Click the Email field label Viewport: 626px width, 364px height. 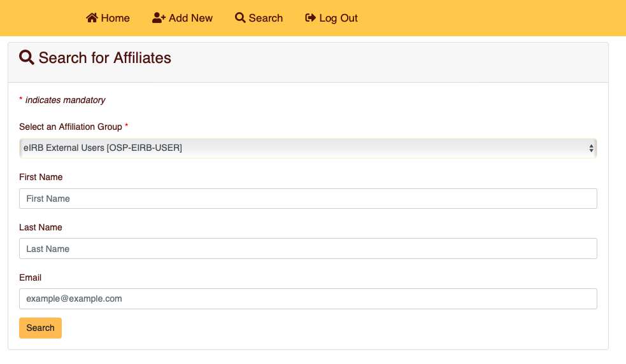coord(30,277)
